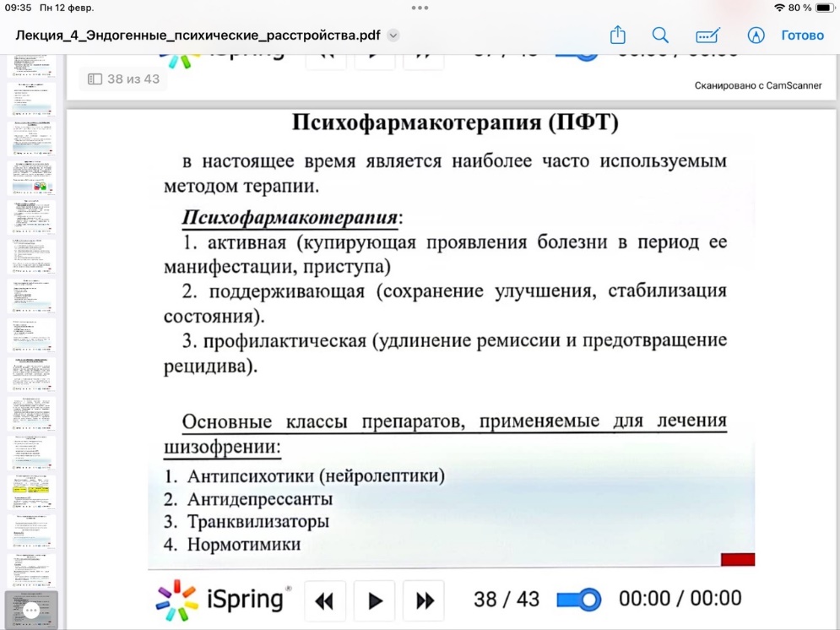Tap the Share icon in the toolbar
This screenshot has height=630, width=840.
[618, 35]
